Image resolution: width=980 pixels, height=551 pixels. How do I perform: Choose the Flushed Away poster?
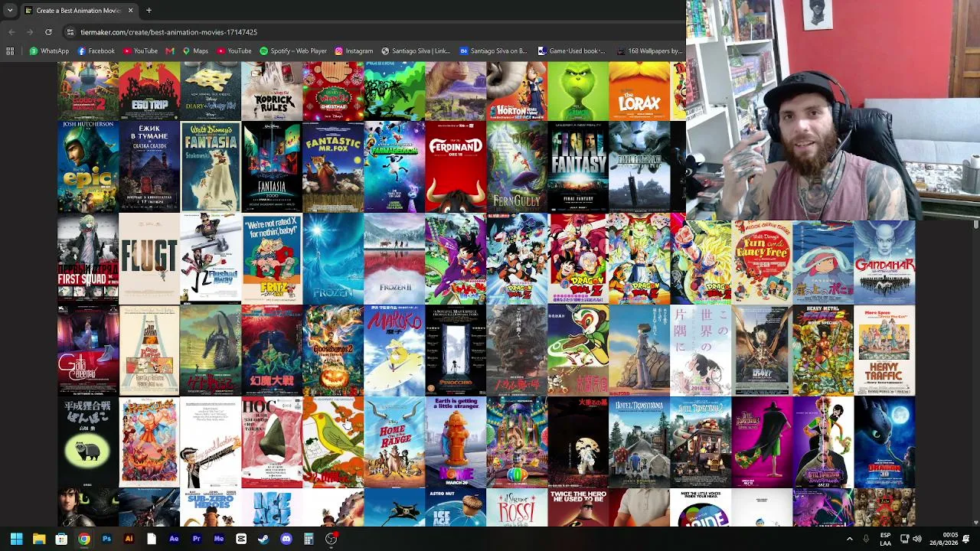tap(211, 259)
